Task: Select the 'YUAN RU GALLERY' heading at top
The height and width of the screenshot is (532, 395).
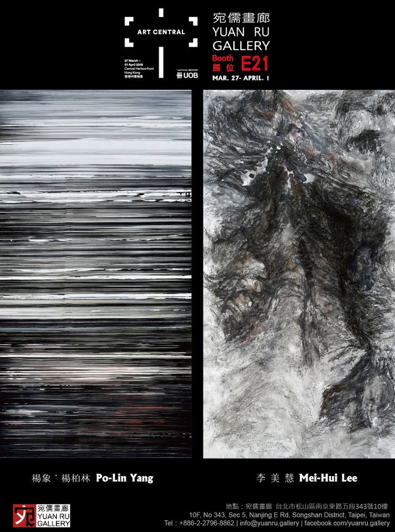Action: click(241, 38)
